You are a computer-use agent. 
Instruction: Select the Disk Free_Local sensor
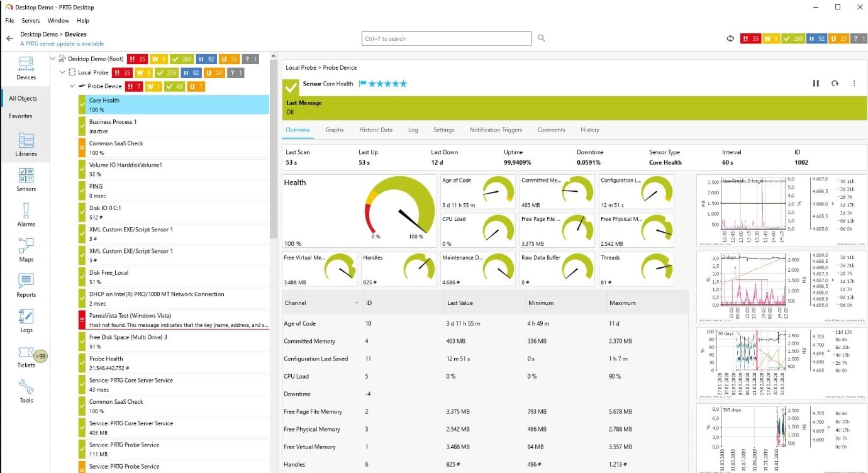coord(174,277)
